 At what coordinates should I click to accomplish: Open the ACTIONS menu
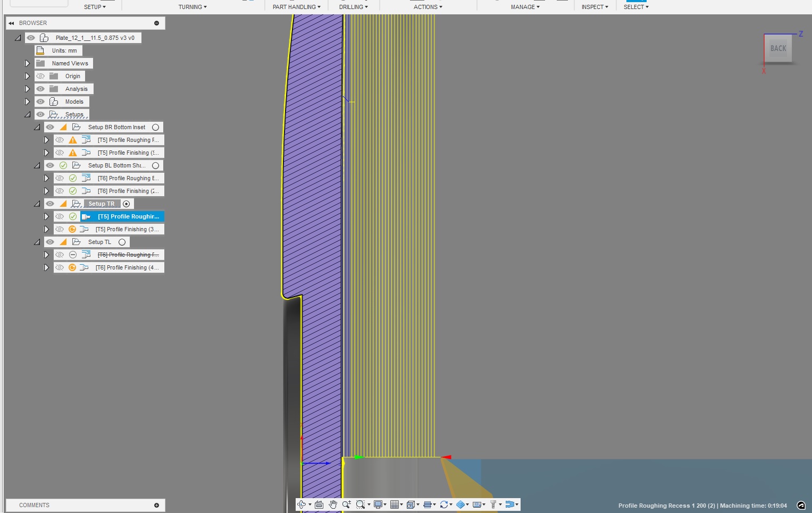428,6
